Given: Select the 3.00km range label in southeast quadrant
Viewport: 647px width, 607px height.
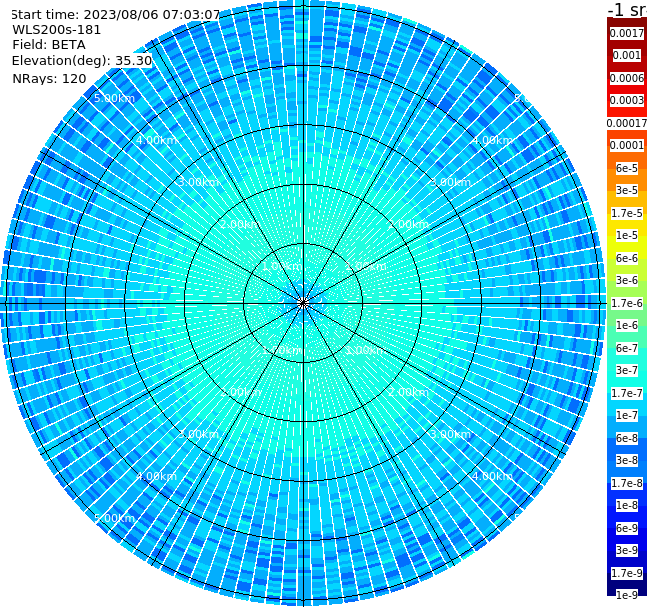Looking at the screenshot, I should point(450,434).
